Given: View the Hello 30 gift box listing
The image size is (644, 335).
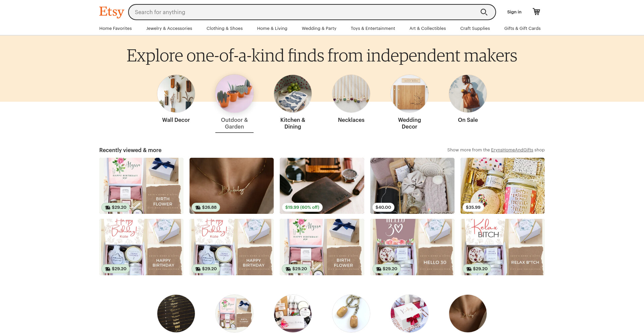Looking at the screenshot, I should (412, 247).
